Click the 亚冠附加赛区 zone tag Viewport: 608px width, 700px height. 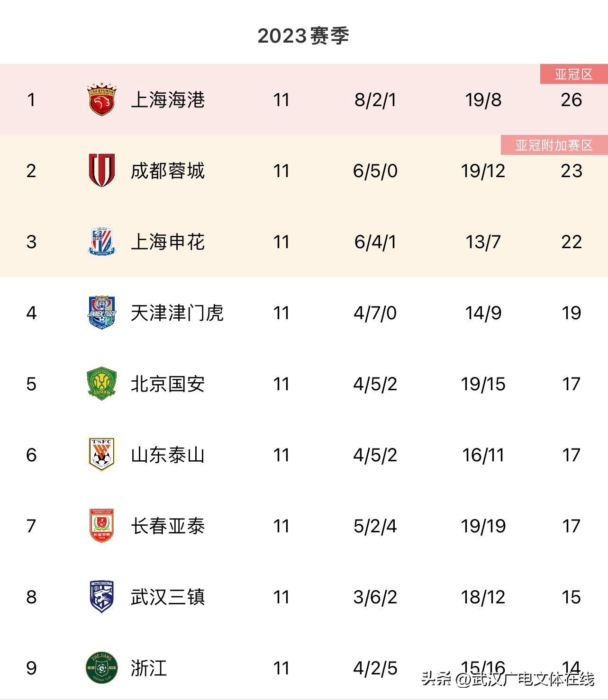tap(554, 145)
